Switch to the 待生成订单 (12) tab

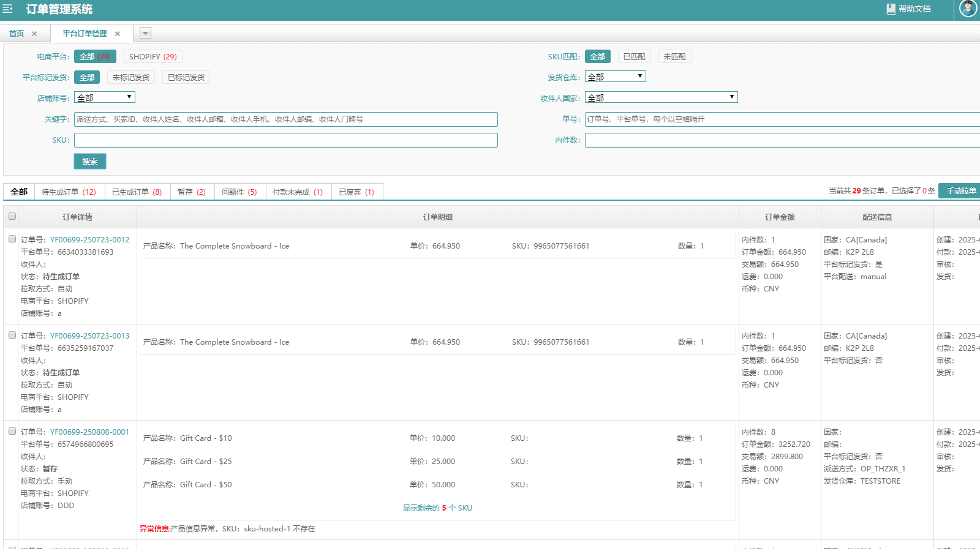(69, 192)
